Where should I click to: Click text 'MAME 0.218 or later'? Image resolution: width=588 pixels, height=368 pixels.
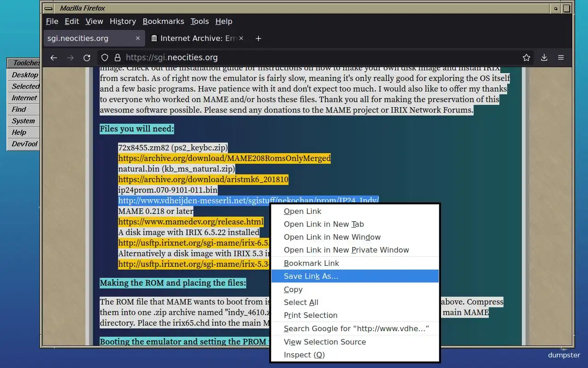click(156, 211)
